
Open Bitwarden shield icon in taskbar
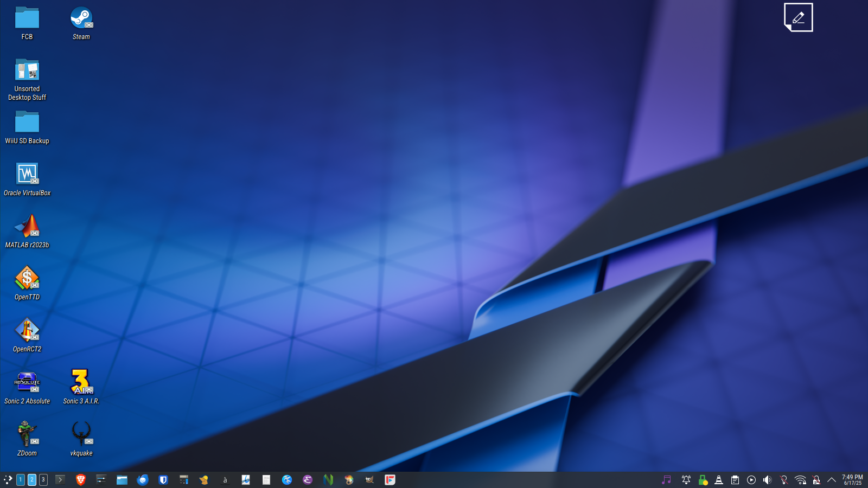coord(163,479)
